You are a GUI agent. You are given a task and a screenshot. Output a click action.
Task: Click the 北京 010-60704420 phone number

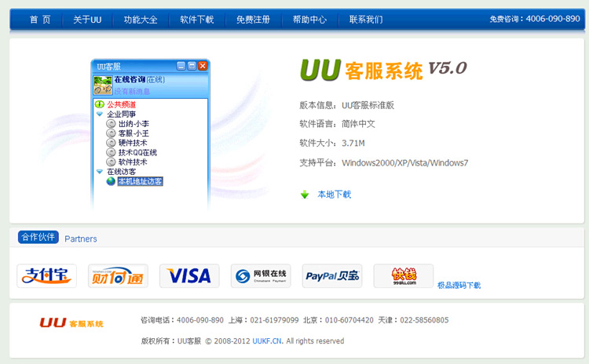point(338,320)
